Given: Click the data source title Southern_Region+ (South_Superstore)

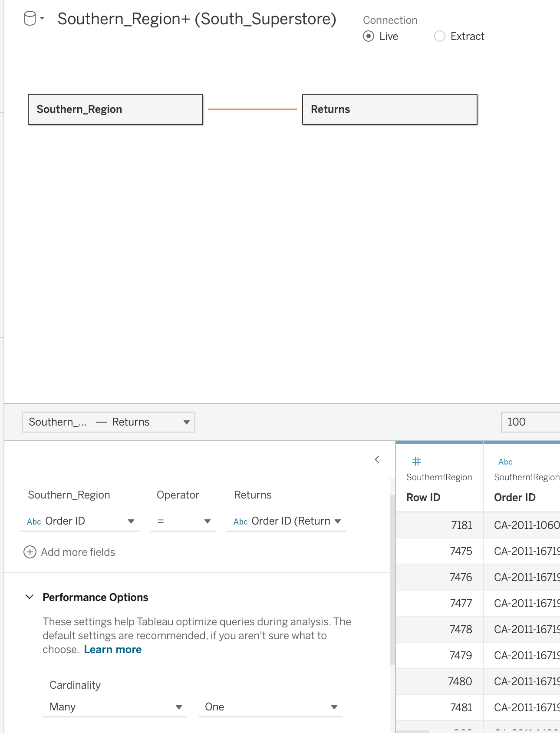Looking at the screenshot, I should point(197,19).
